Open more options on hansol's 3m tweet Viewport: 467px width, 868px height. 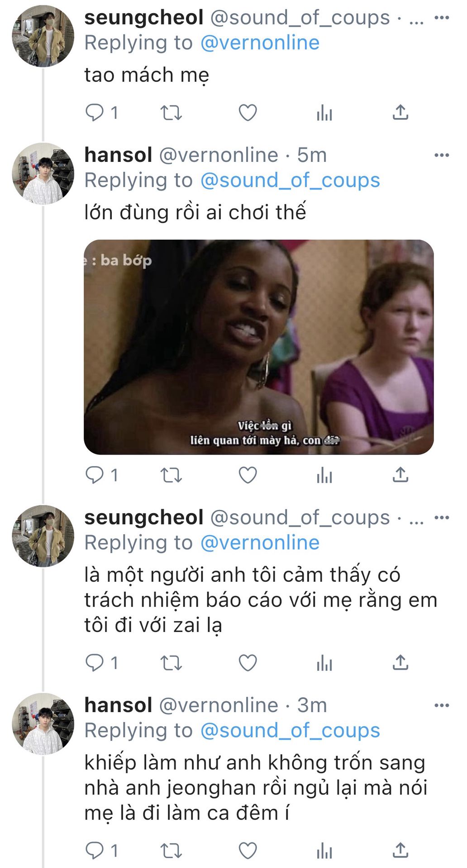point(442,705)
